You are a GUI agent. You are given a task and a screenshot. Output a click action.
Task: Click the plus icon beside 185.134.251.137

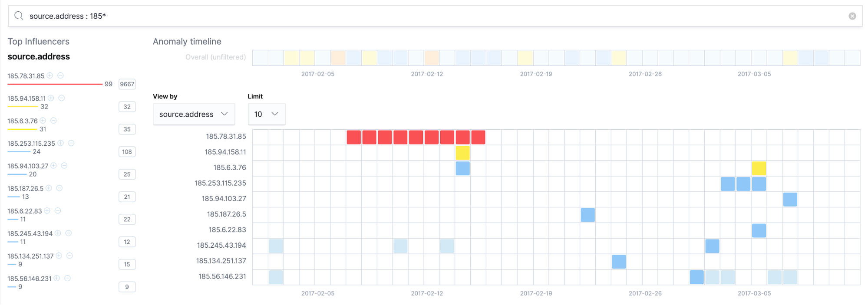point(59,256)
